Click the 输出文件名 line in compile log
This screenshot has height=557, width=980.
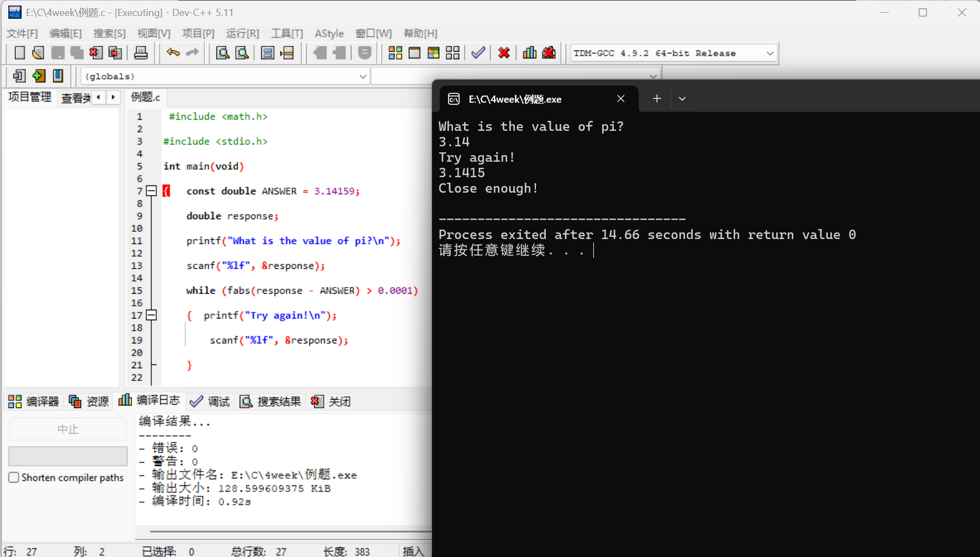click(247, 475)
